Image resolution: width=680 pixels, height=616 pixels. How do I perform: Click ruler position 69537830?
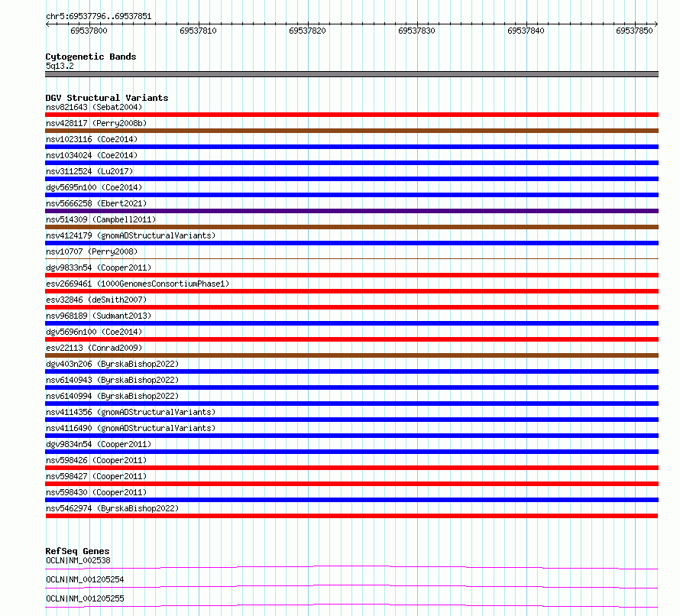(x=416, y=31)
